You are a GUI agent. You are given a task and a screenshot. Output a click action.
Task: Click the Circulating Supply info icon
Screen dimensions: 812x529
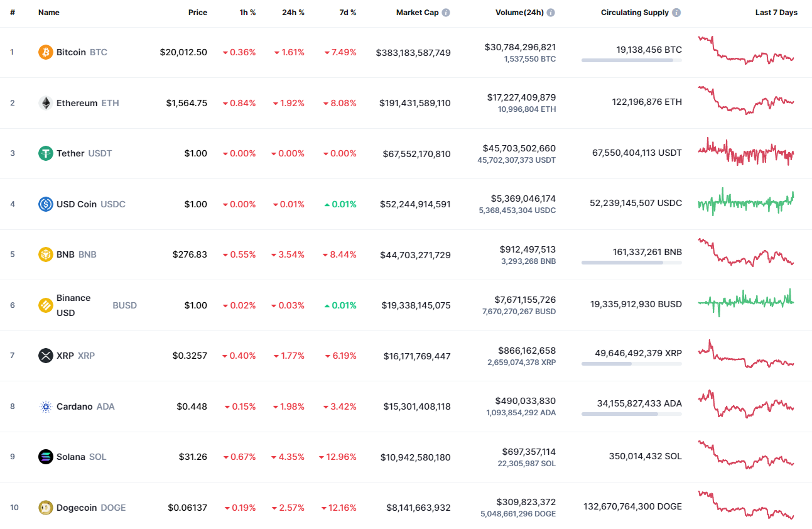(x=677, y=11)
